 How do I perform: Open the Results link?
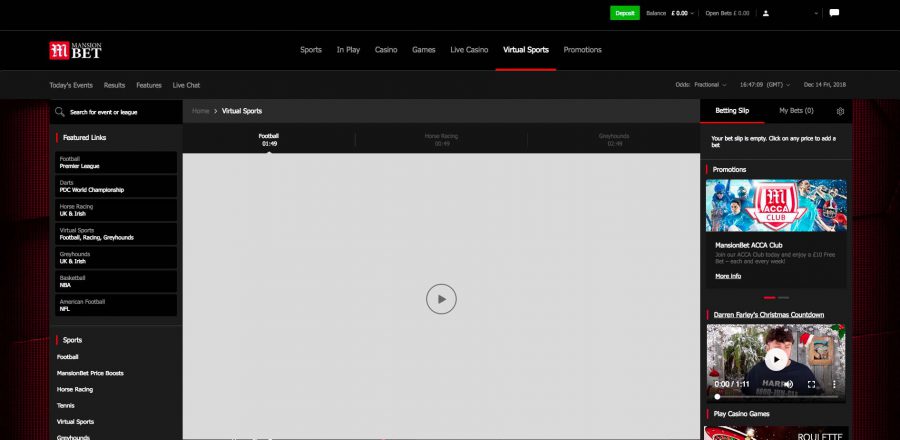click(114, 85)
